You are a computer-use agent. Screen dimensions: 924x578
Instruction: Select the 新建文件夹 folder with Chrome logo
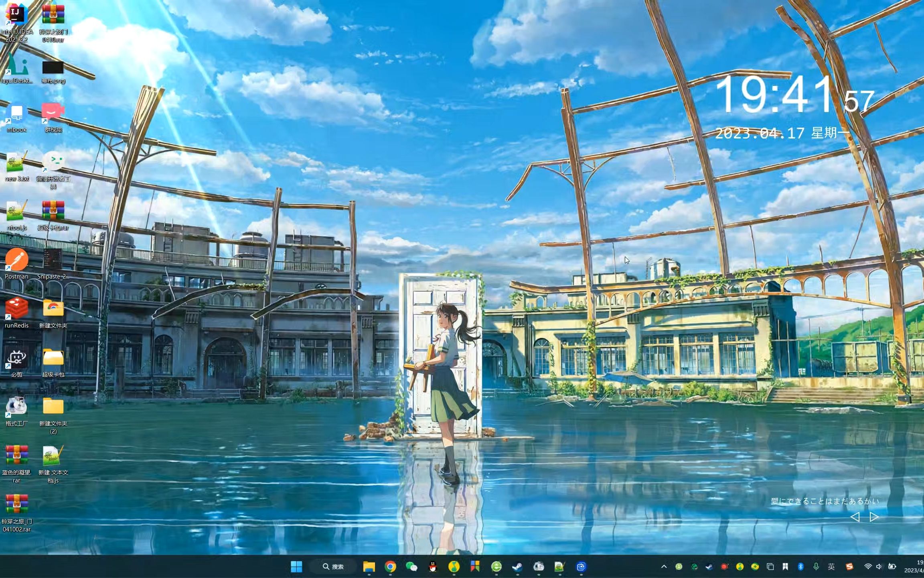click(53, 313)
